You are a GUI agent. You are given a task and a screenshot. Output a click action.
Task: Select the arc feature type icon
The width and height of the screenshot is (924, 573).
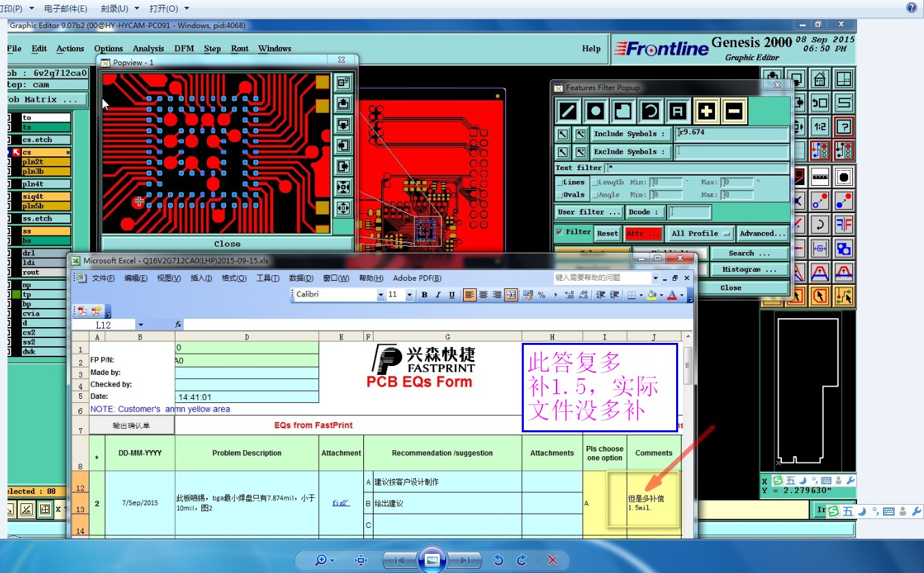click(651, 111)
